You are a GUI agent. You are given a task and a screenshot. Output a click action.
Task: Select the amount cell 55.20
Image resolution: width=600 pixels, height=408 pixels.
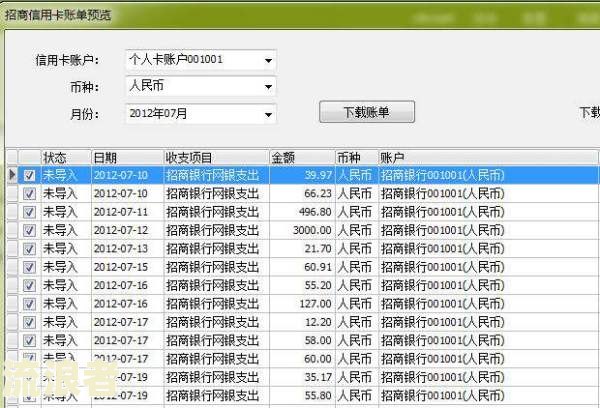coord(302,286)
